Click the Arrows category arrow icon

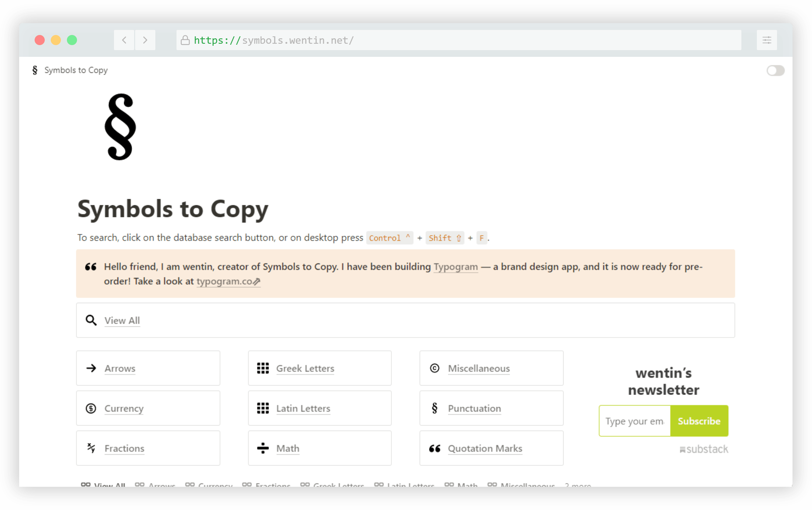(91, 368)
